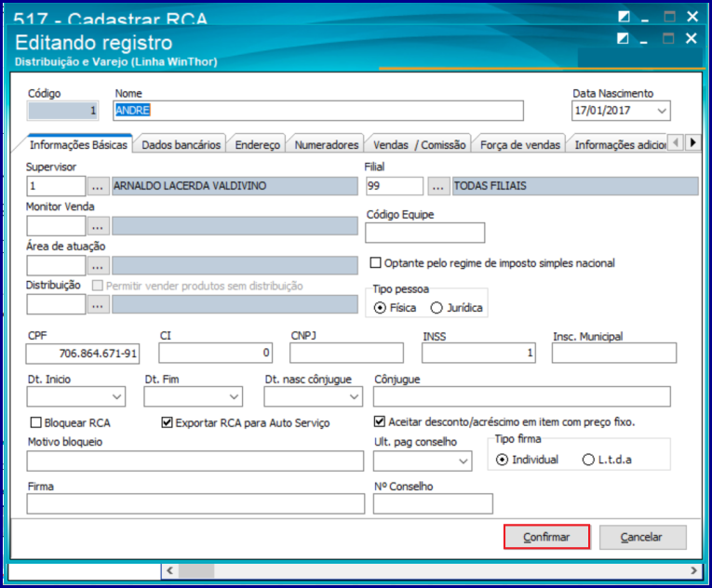Click the CNPJ input field

(346, 353)
